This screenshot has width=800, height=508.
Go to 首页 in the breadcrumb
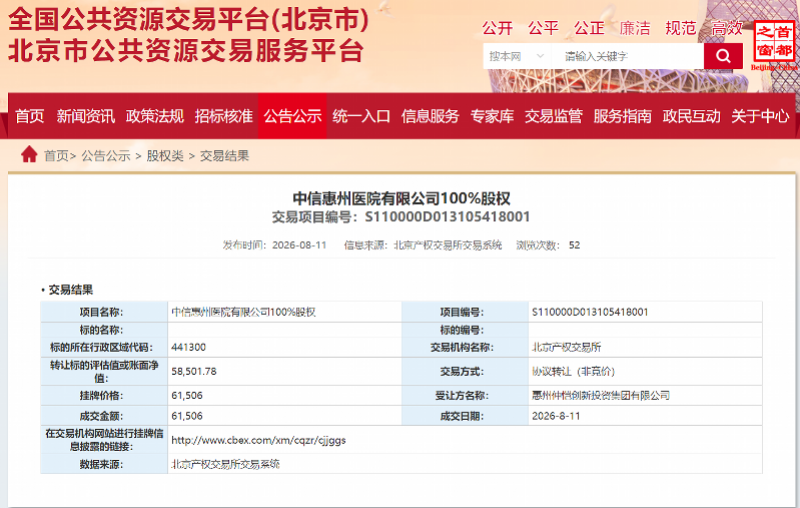56,156
